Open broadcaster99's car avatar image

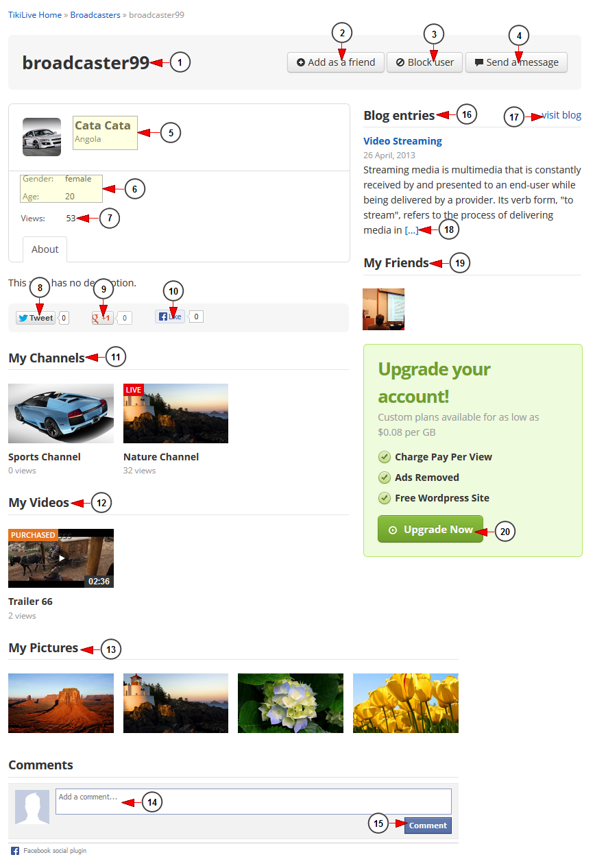click(x=42, y=137)
